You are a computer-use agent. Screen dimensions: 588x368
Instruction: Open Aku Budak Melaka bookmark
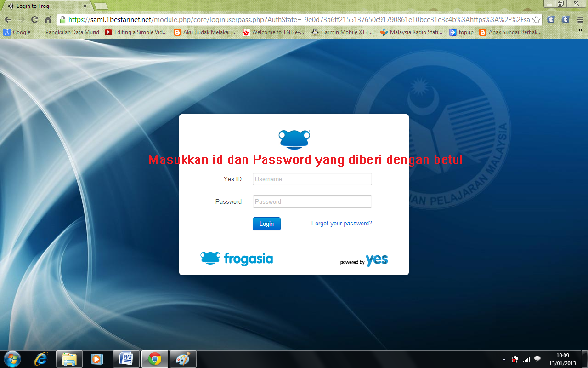click(x=205, y=32)
